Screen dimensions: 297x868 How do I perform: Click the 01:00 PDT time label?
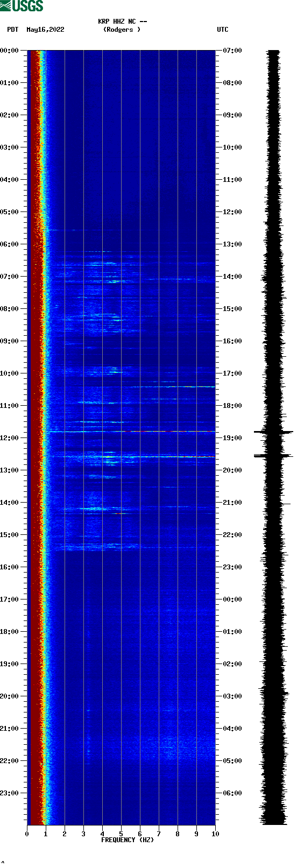(10, 83)
